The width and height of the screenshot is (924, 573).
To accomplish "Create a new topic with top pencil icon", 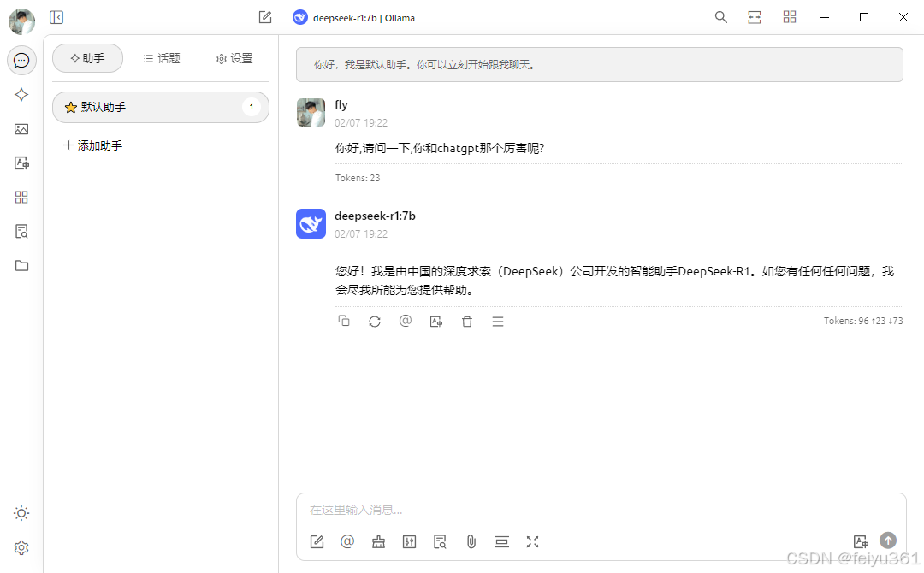I will pos(265,18).
